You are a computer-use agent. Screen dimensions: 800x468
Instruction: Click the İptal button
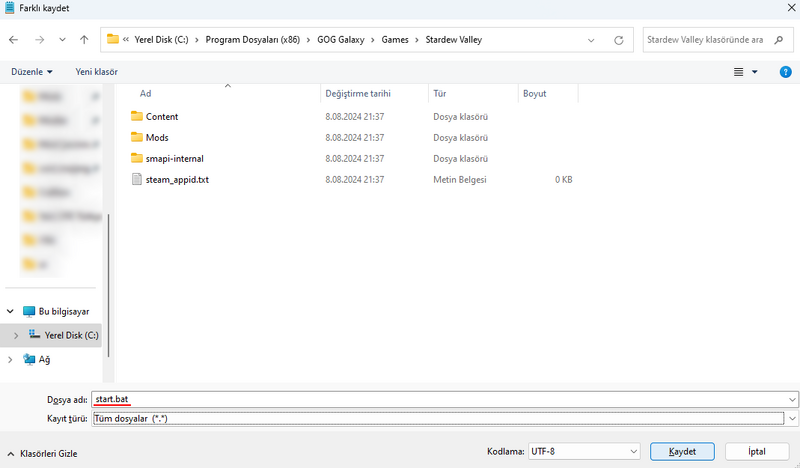click(x=757, y=451)
